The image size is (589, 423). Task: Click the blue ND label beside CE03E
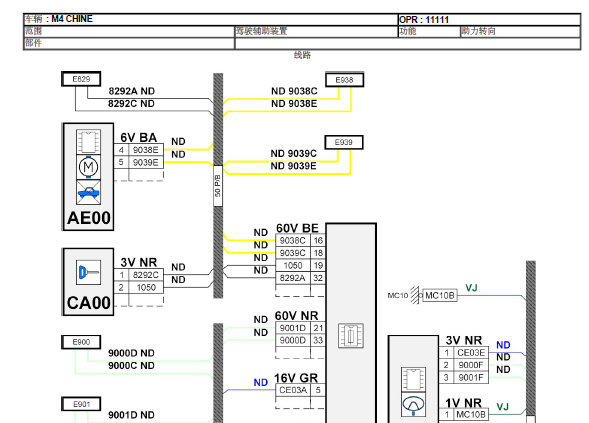click(503, 345)
